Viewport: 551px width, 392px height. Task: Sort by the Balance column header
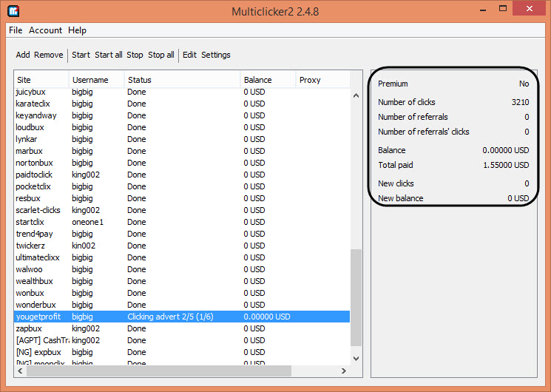(x=268, y=80)
